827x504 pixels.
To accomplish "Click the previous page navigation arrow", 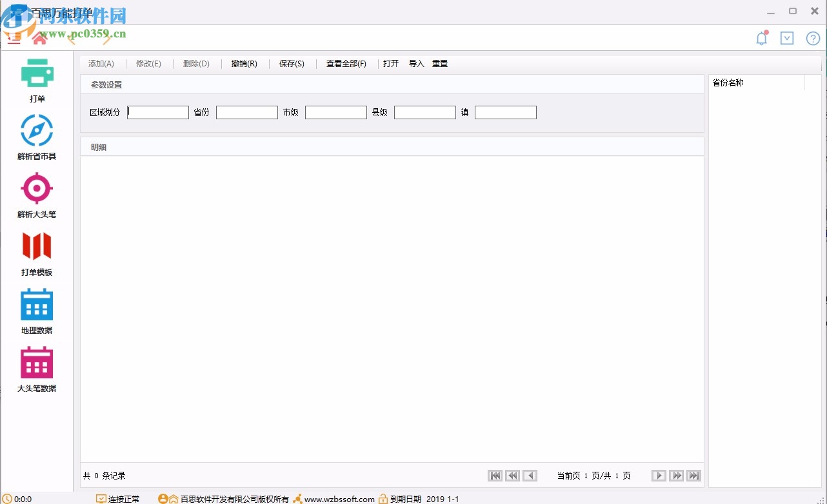I will 530,475.
